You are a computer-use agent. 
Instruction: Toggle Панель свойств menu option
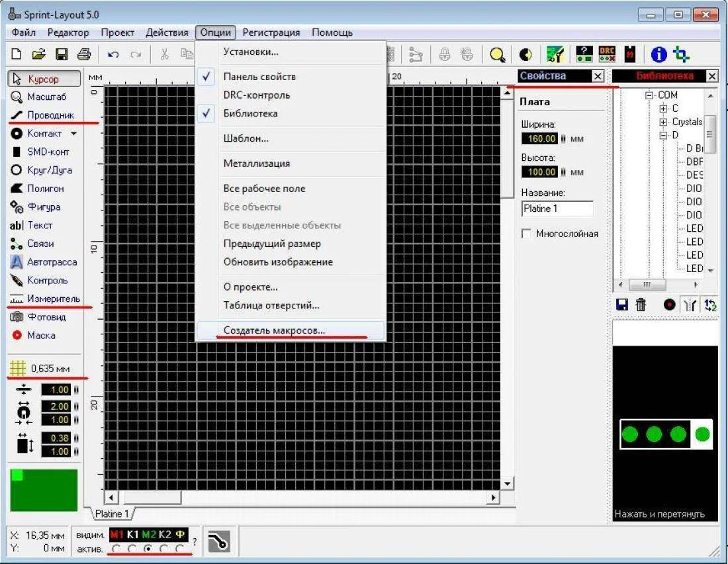point(259,77)
